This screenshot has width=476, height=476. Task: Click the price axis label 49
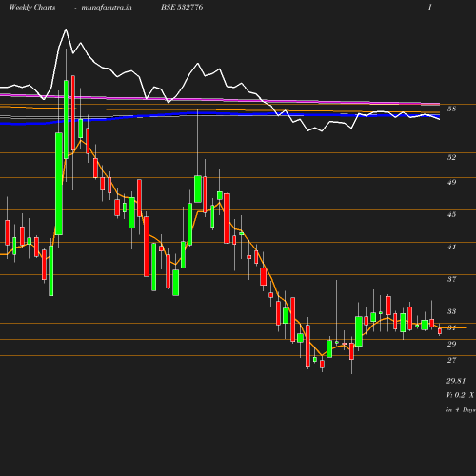click(451, 182)
